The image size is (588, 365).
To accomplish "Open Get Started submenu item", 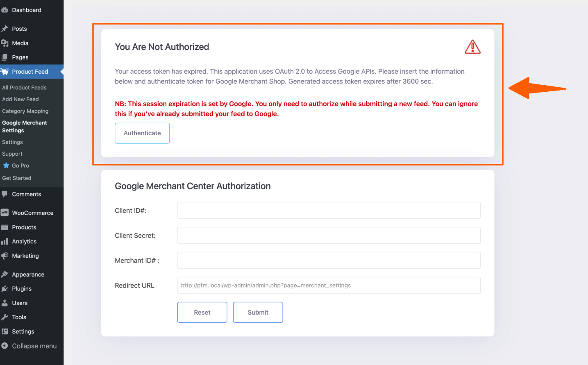I will (17, 178).
